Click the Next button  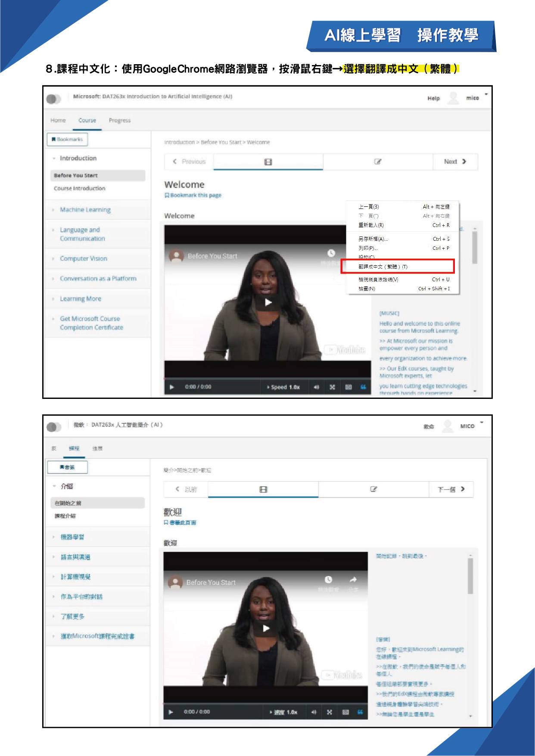point(455,162)
